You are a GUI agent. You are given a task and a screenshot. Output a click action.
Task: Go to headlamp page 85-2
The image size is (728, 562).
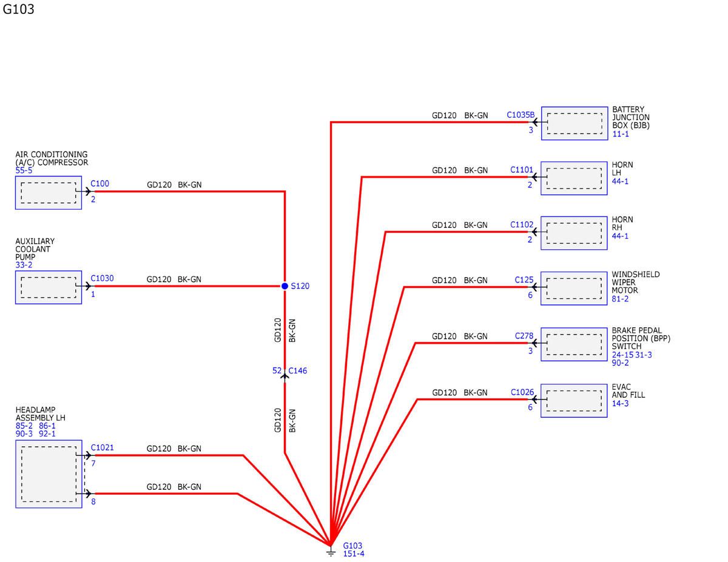[x=24, y=426]
